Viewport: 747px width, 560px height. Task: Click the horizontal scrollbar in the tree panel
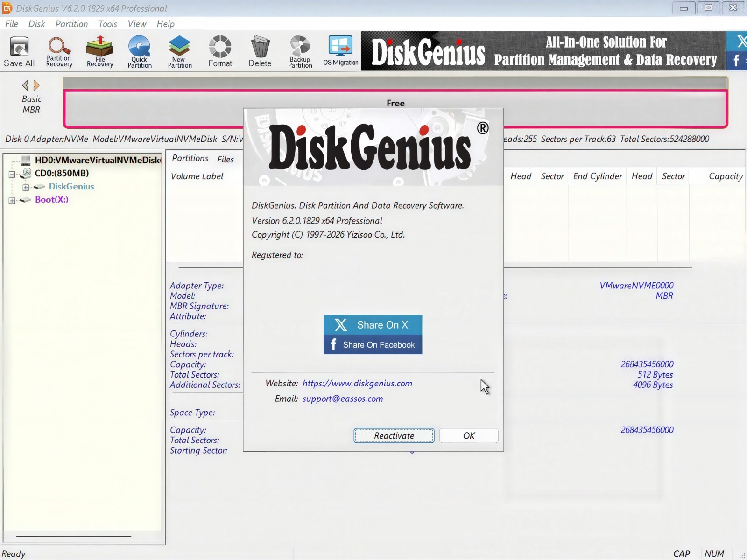pyautogui.click(x=74, y=536)
